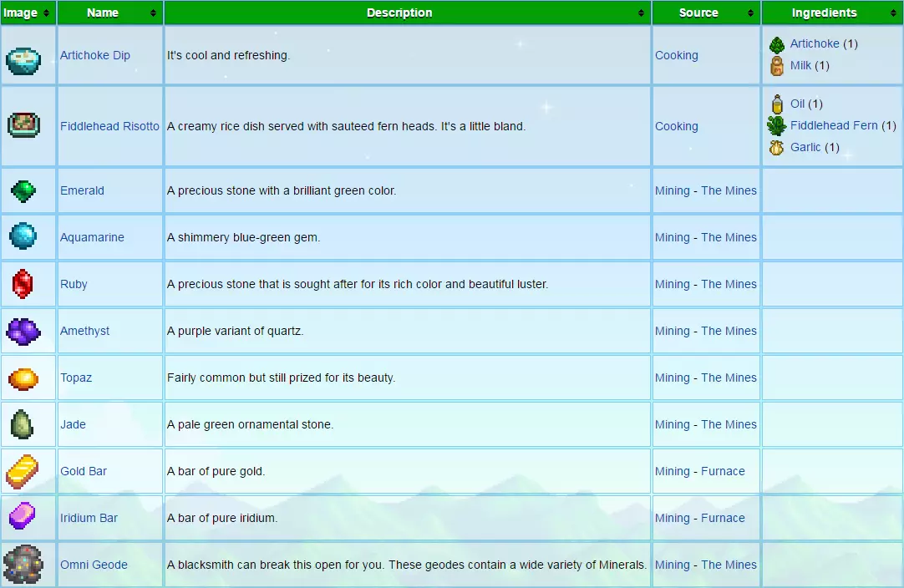The image size is (904, 588).
Task: Open the Mining link in the Ruby row
Action: [x=673, y=284]
